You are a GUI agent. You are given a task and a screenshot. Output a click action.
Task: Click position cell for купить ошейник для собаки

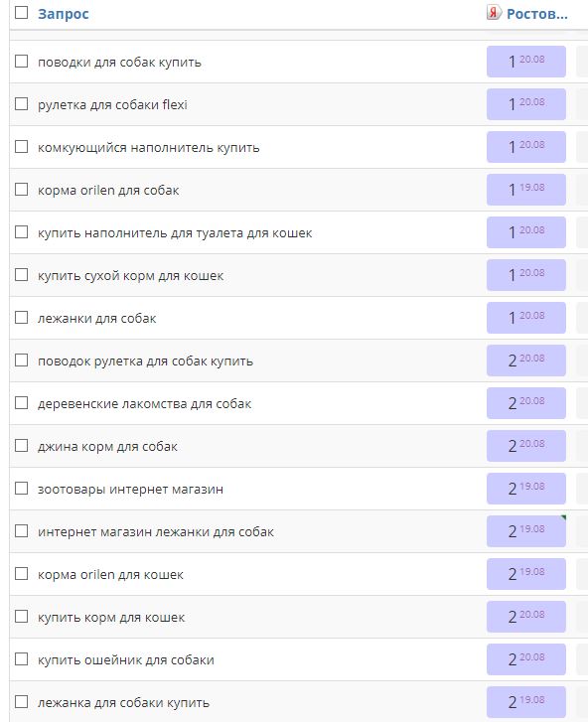[526, 659]
